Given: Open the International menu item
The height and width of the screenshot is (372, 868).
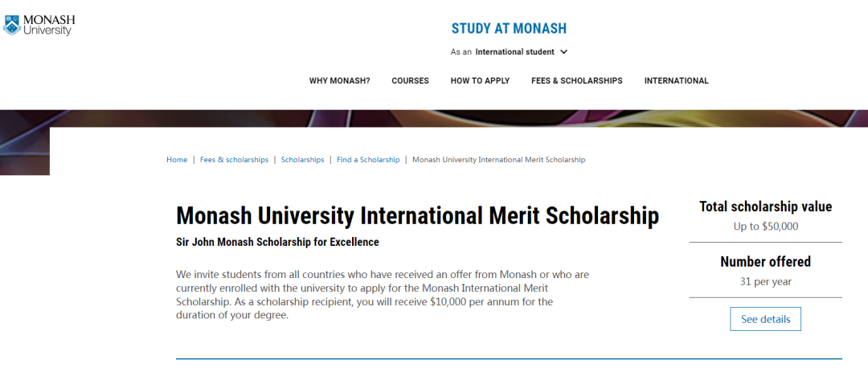Looking at the screenshot, I should coord(676,80).
